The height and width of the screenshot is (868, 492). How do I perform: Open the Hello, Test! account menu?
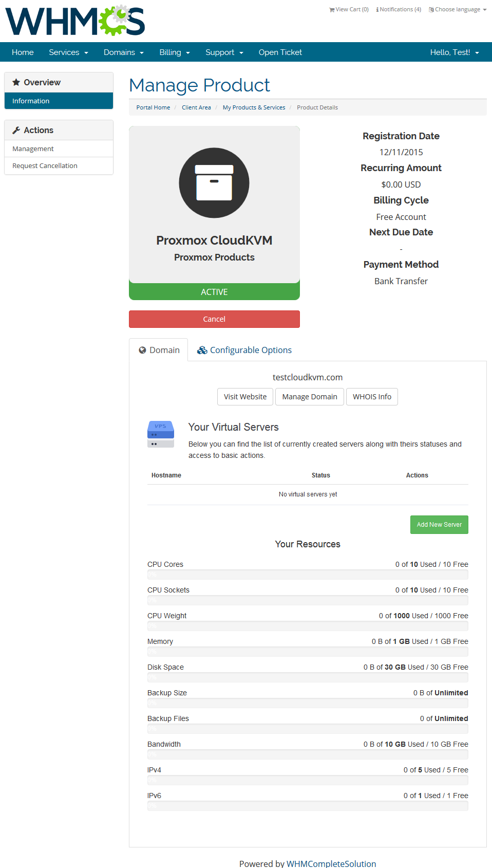point(455,52)
